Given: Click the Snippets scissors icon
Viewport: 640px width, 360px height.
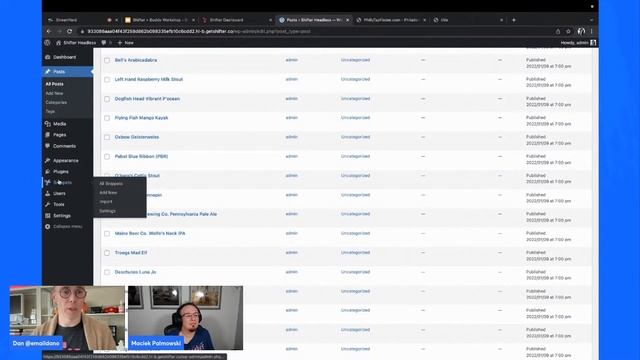Looking at the screenshot, I should point(48,182).
